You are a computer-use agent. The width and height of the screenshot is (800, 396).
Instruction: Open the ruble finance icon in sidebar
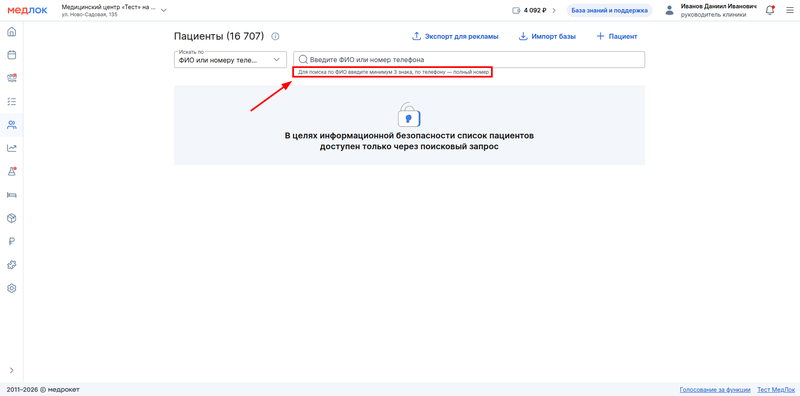click(x=12, y=241)
